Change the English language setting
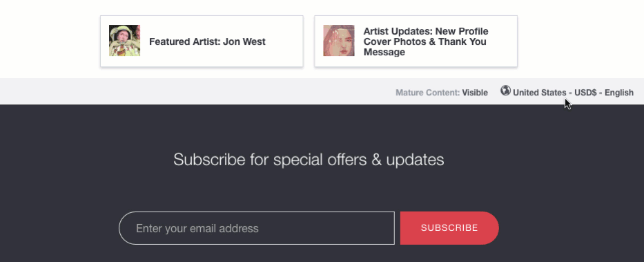The height and width of the screenshot is (262, 644). (619, 93)
